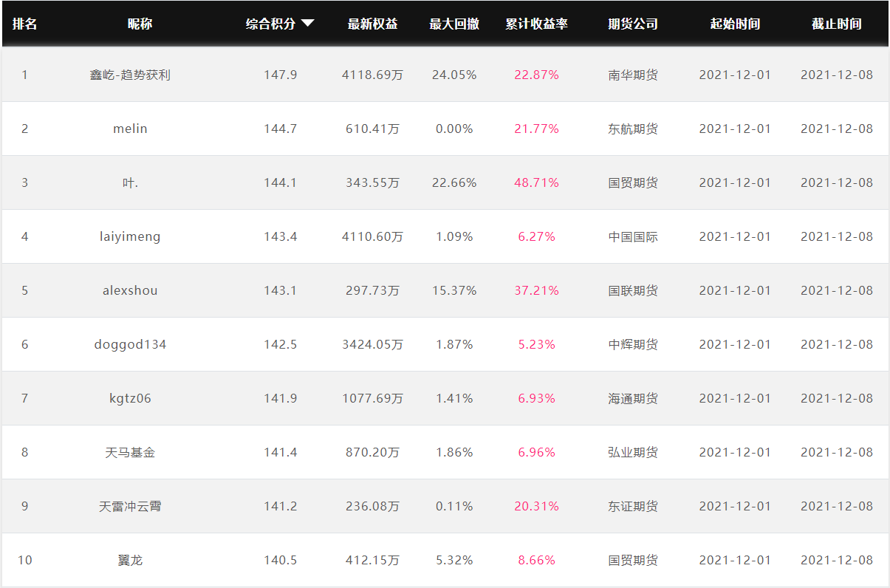Image resolution: width=890 pixels, height=588 pixels.
Task: Click equity value 343.55万
Action: pyautogui.click(x=373, y=182)
